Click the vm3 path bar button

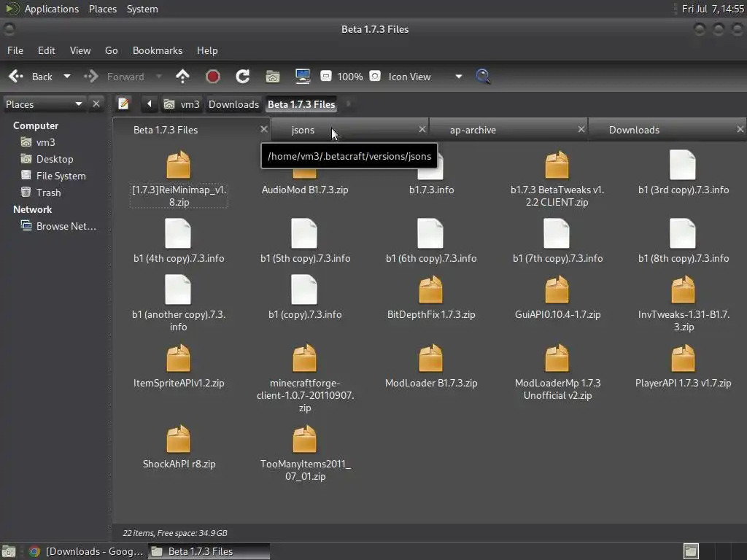[x=182, y=104]
